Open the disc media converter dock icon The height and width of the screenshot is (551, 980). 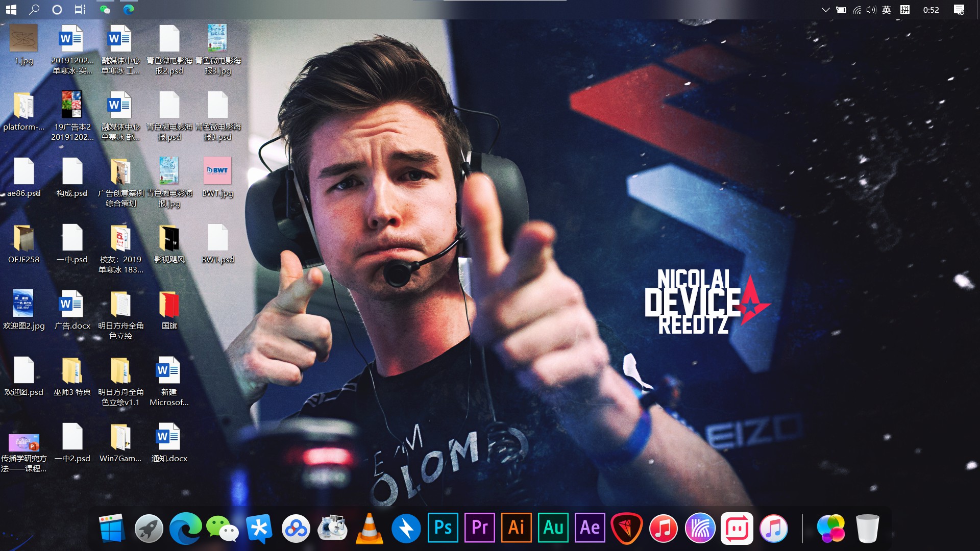332,529
